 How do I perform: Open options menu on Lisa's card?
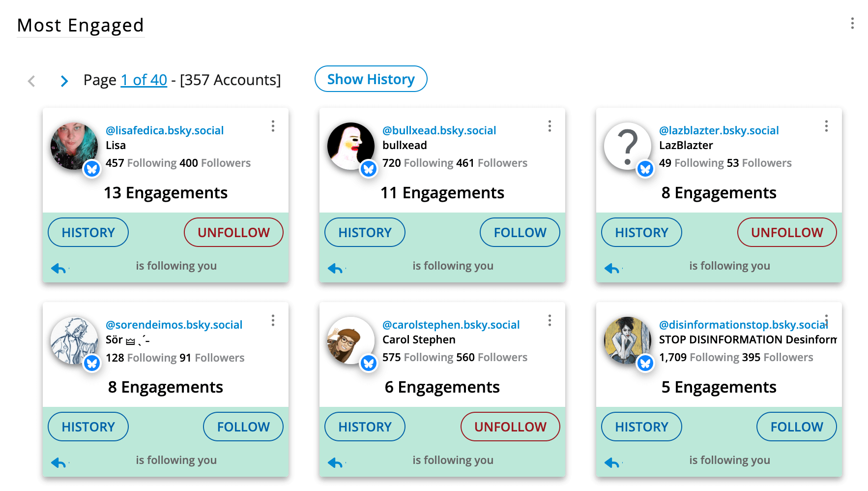(x=273, y=126)
